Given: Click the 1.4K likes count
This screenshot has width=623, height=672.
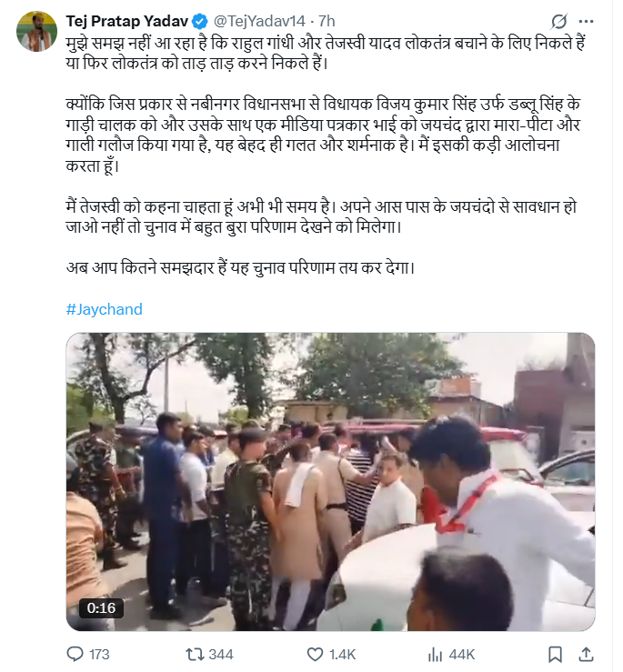Looking at the screenshot, I should (x=342, y=655).
